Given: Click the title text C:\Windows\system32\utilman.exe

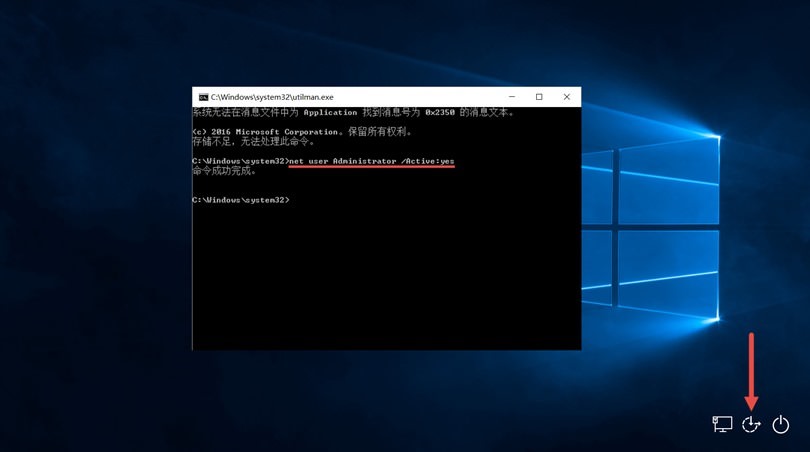Looking at the screenshot, I should 272,97.
